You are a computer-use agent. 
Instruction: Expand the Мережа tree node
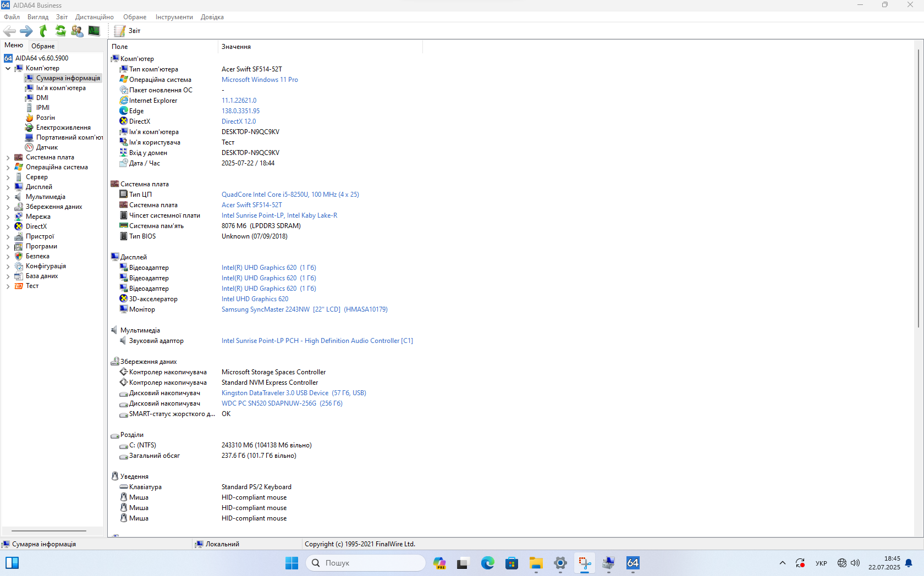(x=8, y=217)
